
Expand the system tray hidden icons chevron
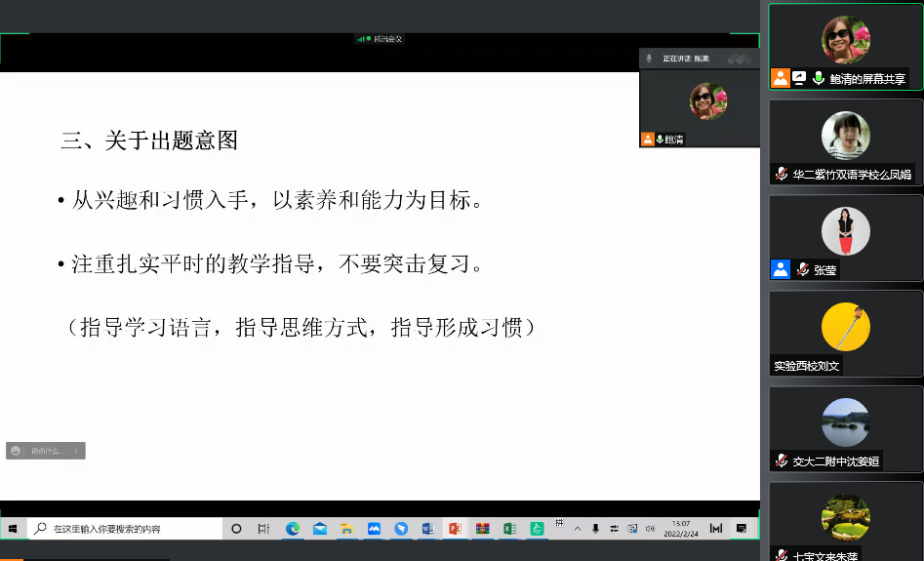point(578,529)
